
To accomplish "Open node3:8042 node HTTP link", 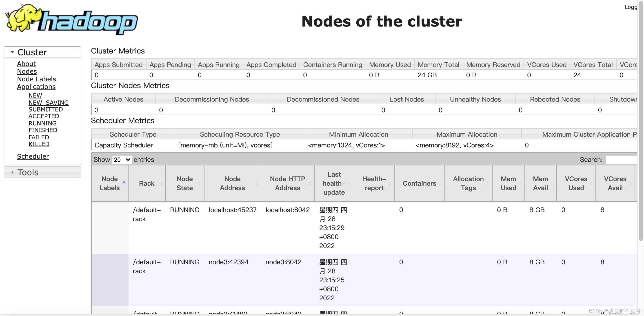I will [284, 262].
